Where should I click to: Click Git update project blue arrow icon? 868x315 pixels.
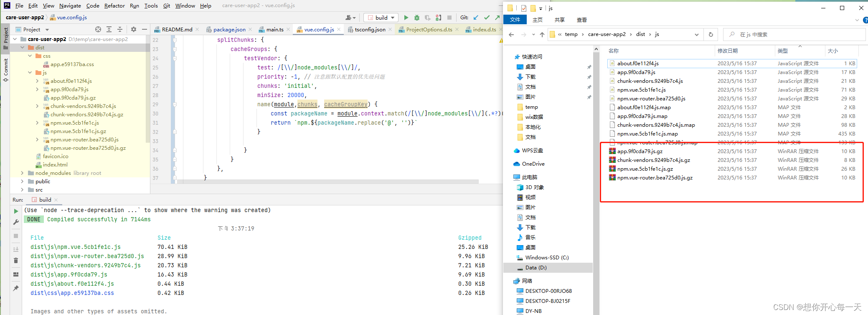tap(476, 18)
